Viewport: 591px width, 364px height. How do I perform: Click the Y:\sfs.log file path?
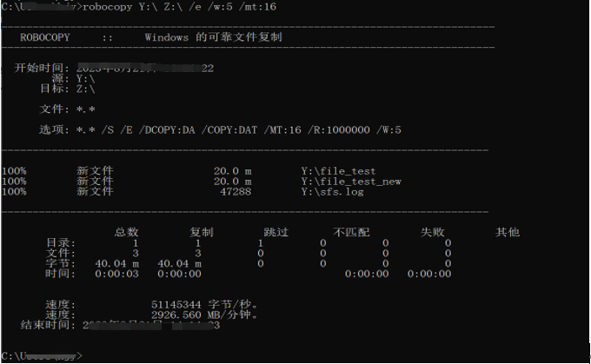[x=332, y=192]
